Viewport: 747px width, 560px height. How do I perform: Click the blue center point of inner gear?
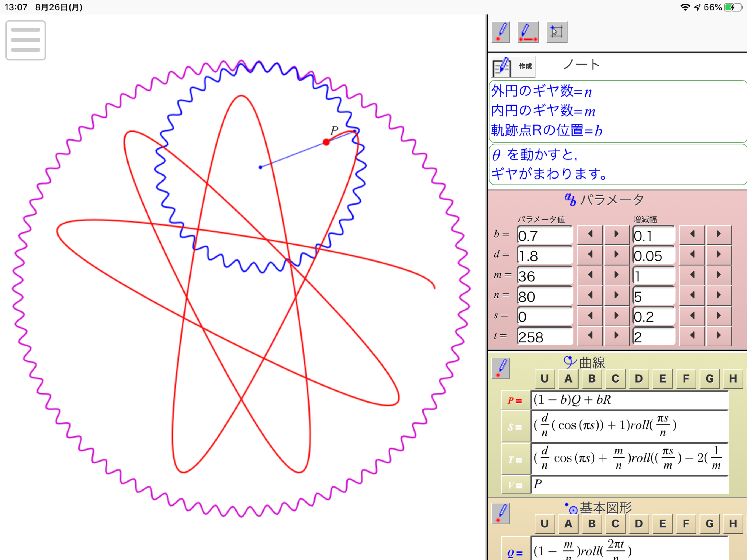point(260,167)
